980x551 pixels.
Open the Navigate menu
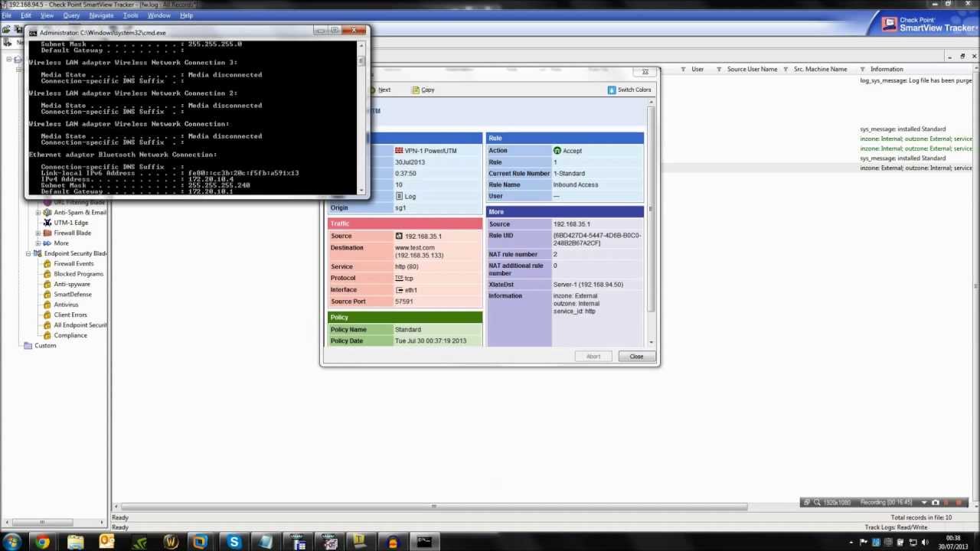(101, 15)
